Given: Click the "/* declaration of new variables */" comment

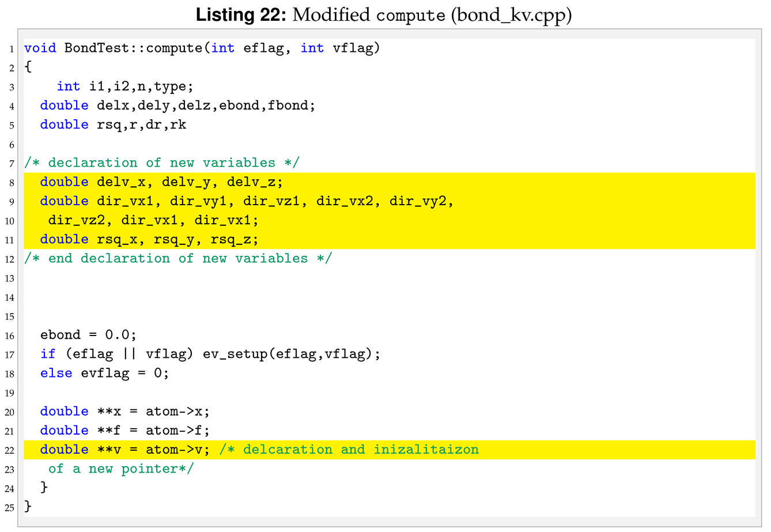Looking at the screenshot, I should (162, 163).
